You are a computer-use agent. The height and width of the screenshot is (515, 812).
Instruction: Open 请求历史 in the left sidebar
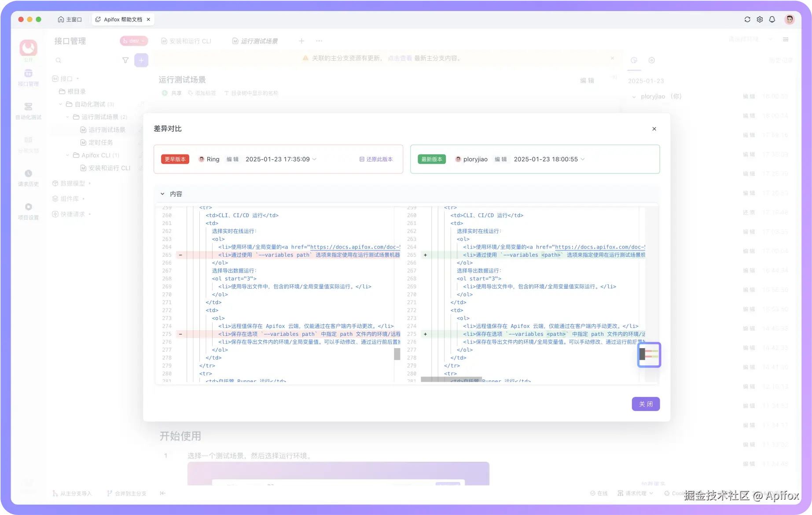(x=28, y=178)
